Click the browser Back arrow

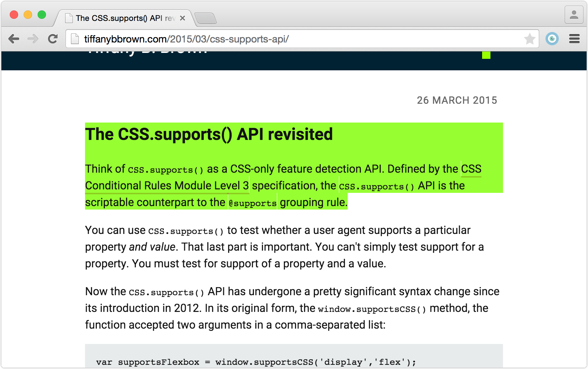[x=14, y=39]
